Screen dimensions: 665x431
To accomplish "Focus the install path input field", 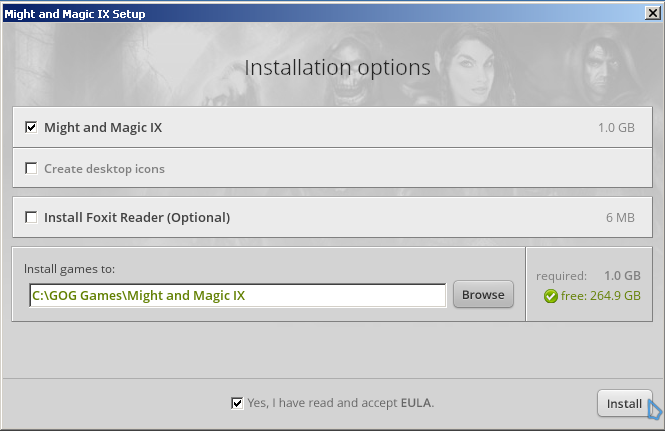I will pyautogui.click(x=238, y=295).
